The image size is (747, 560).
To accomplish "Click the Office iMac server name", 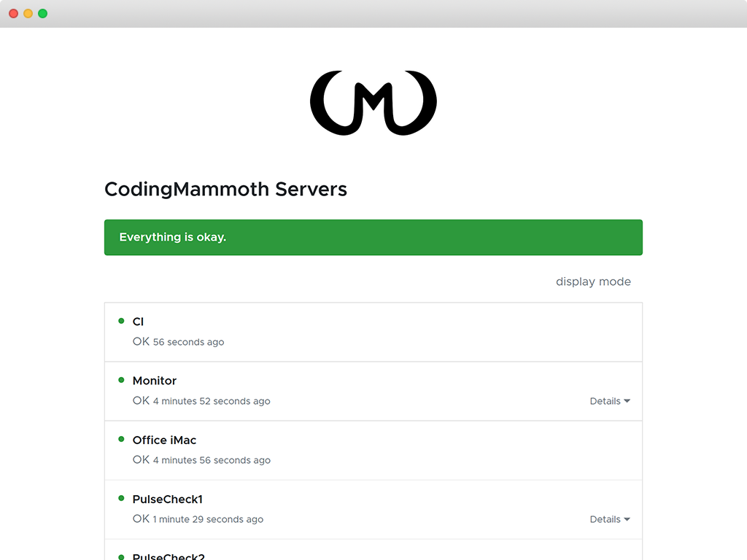I will tap(164, 440).
